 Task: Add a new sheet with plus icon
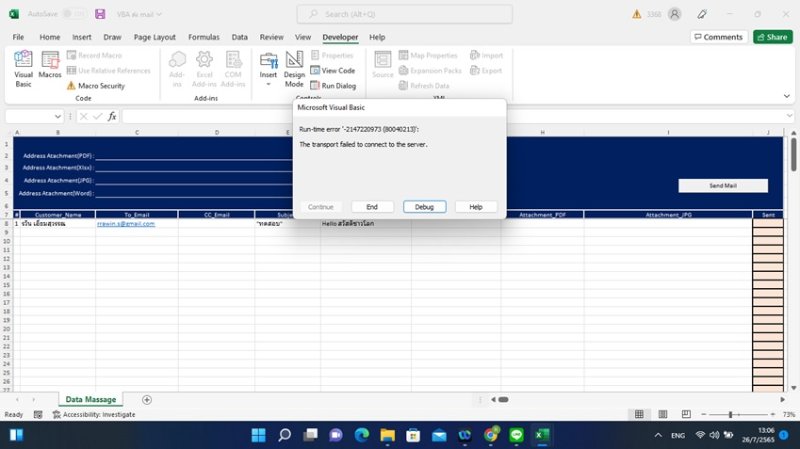[x=147, y=399]
